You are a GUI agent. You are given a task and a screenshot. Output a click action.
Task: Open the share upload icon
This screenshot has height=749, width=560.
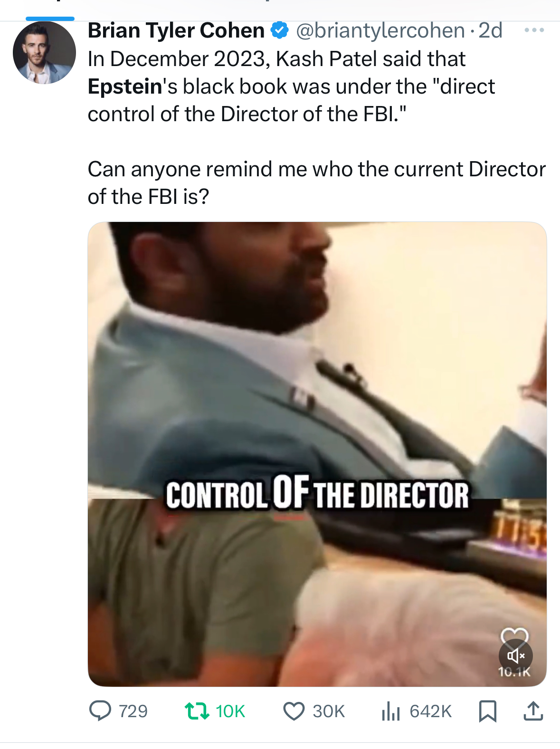[533, 711]
